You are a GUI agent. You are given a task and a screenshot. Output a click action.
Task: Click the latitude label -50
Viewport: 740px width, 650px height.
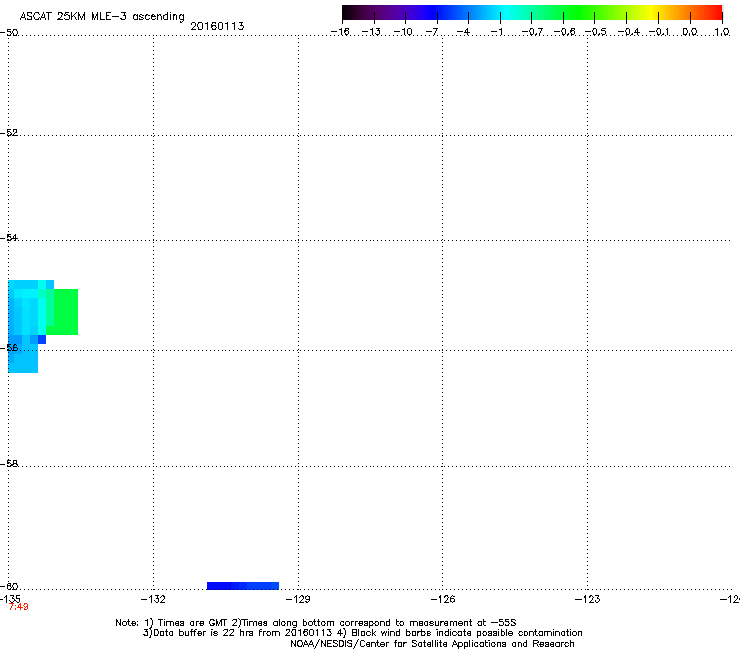9,33
